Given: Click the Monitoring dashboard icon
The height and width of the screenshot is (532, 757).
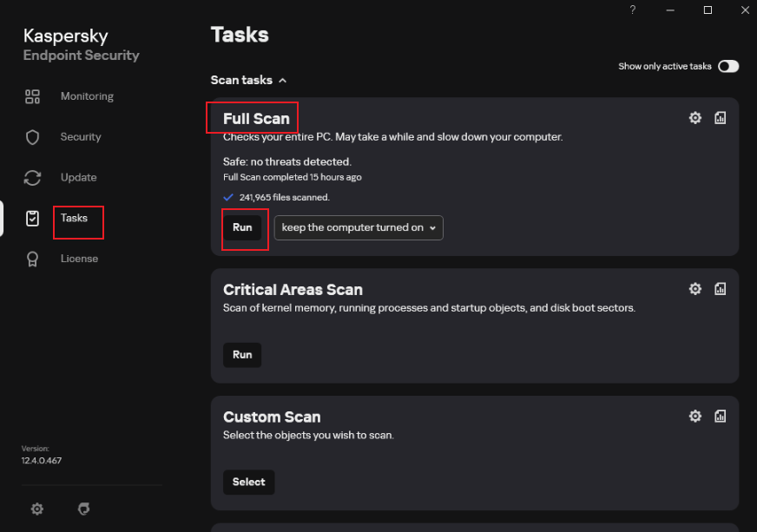Looking at the screenshot, I should click(32, 96).
